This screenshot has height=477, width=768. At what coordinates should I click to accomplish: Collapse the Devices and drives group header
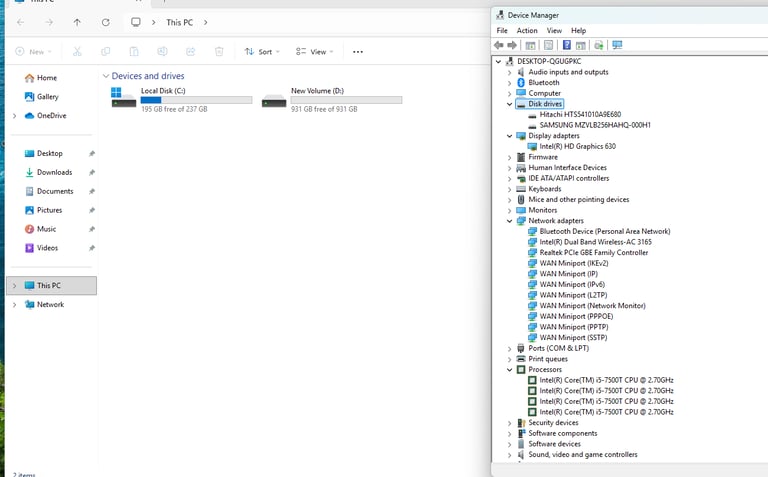105,76
